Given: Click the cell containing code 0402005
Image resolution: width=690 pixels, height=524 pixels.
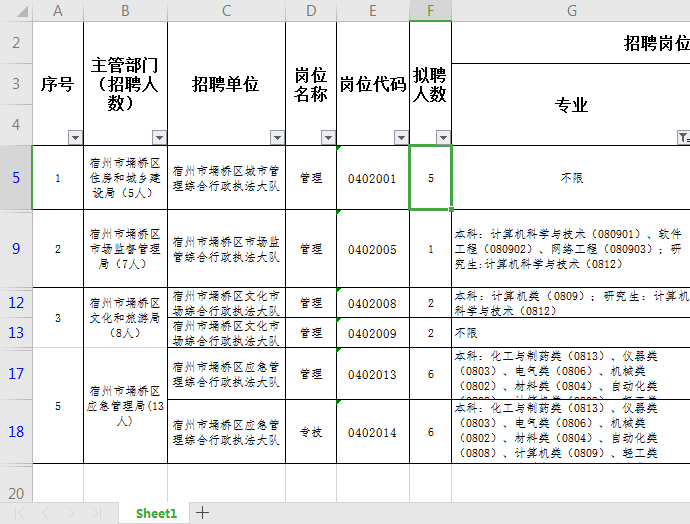Looking at the screenshot, I should point(372,249).
